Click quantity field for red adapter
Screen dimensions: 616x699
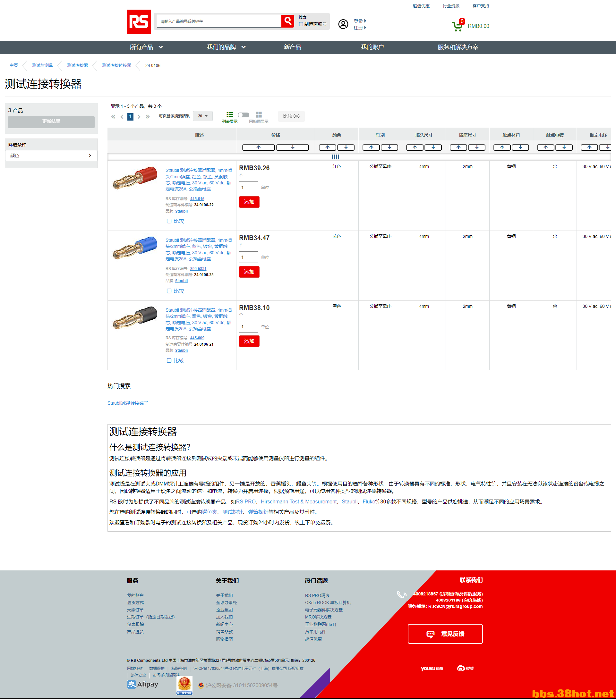pos(248,187)
